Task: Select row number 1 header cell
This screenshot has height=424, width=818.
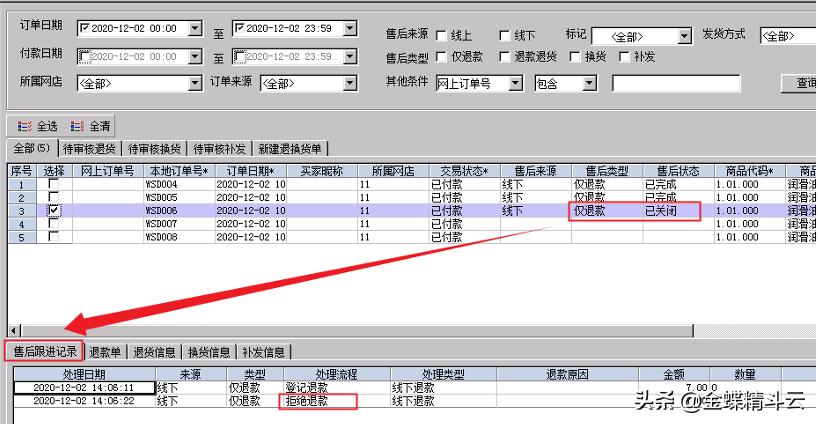Action: 22,184
